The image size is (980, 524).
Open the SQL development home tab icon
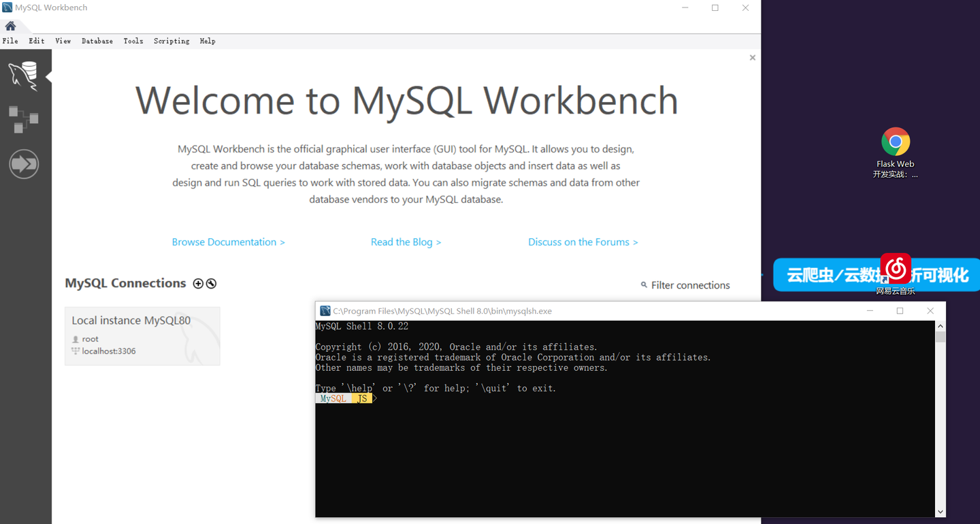24,73
